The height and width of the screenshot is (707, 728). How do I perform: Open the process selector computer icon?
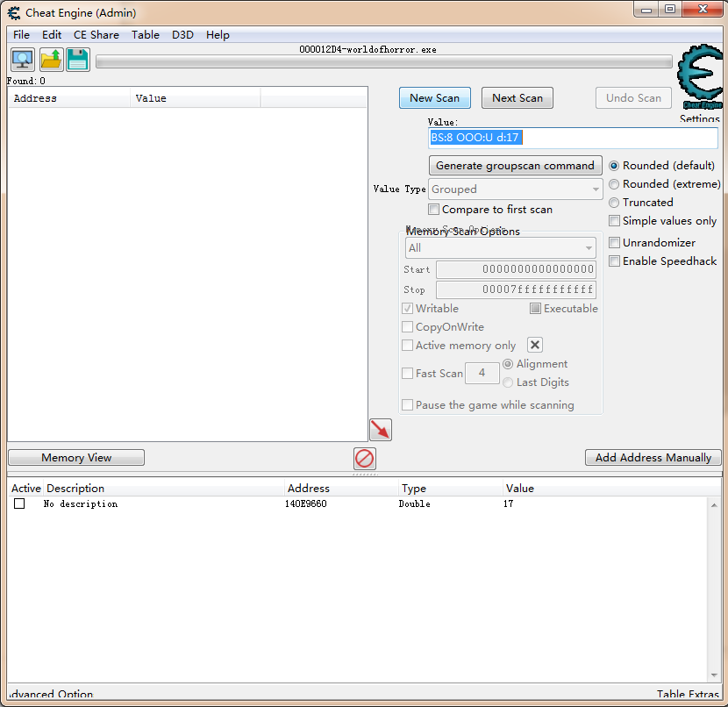pos(22,60)
